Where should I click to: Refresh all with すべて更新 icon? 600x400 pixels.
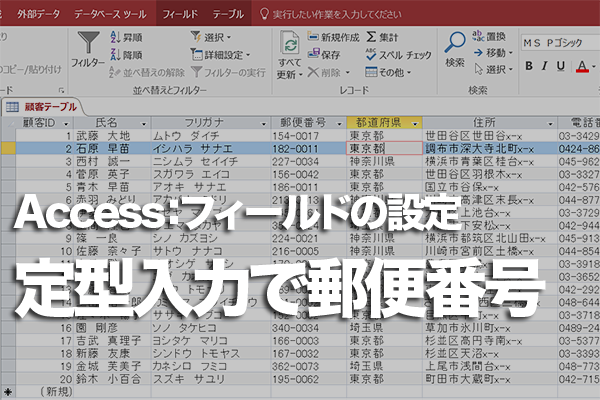(290, 43)
